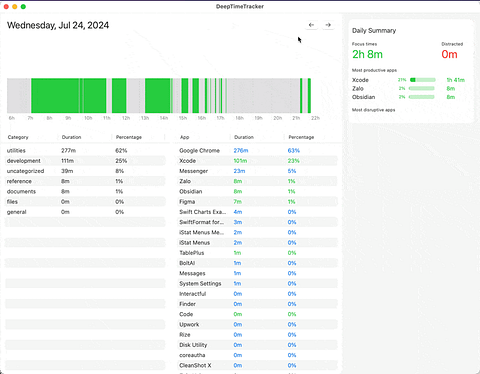Click Focus times value 2h 8m
480x374 pixels.
[367, 54]
